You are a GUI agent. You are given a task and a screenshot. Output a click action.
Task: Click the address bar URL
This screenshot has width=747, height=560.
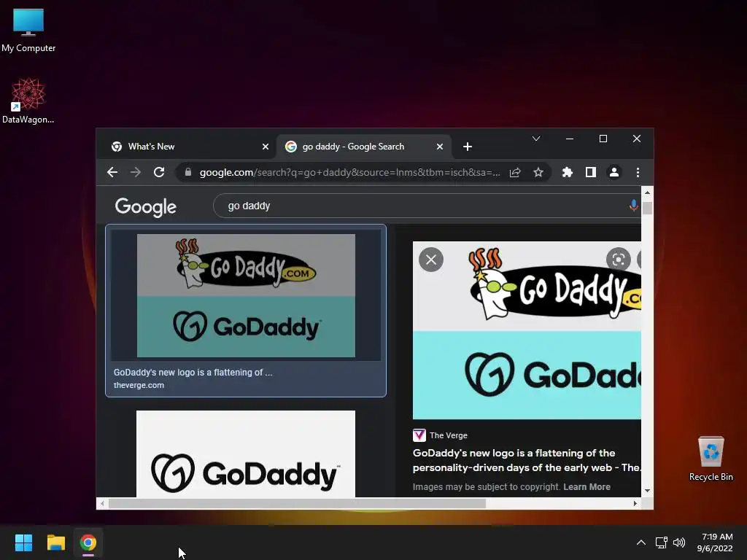(349, 172)
